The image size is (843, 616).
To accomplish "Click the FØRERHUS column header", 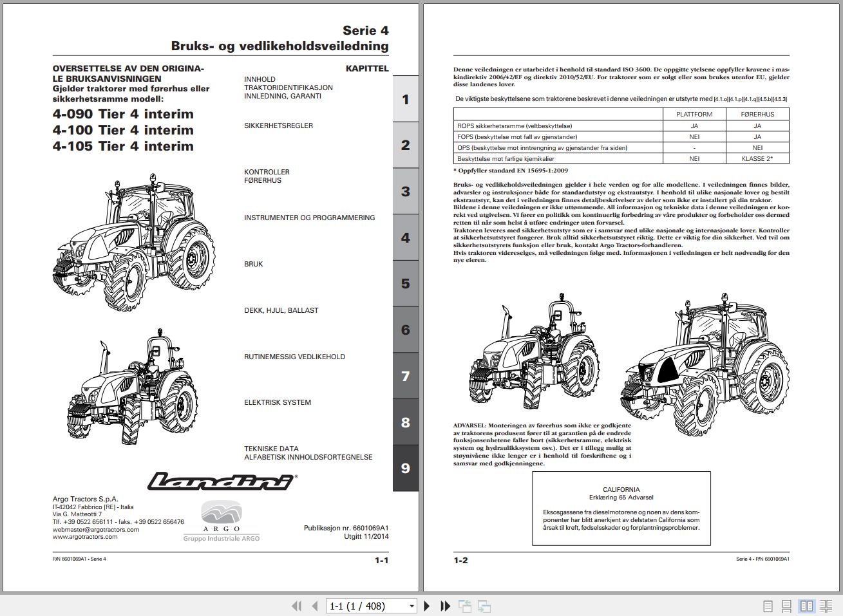I will tap(757, 114).
